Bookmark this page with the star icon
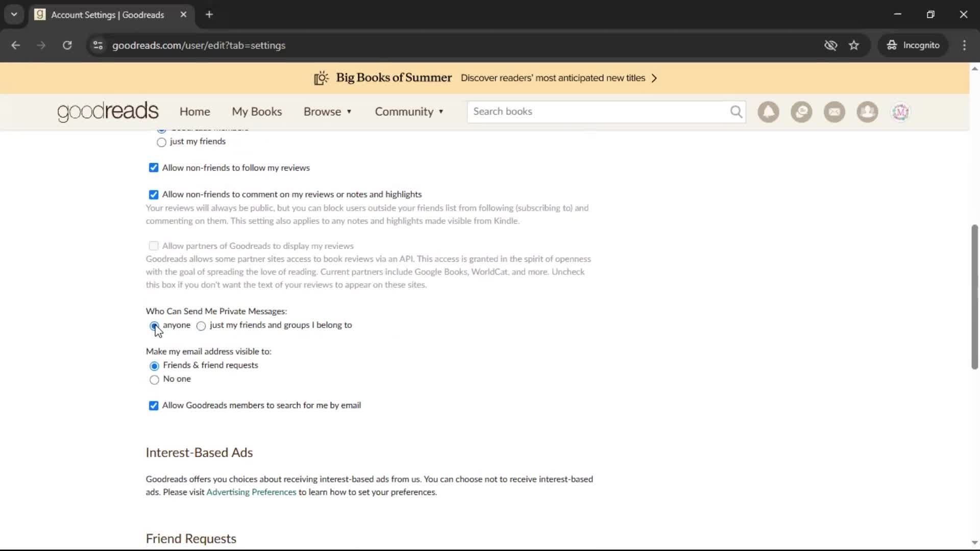 tap(854, 45)
